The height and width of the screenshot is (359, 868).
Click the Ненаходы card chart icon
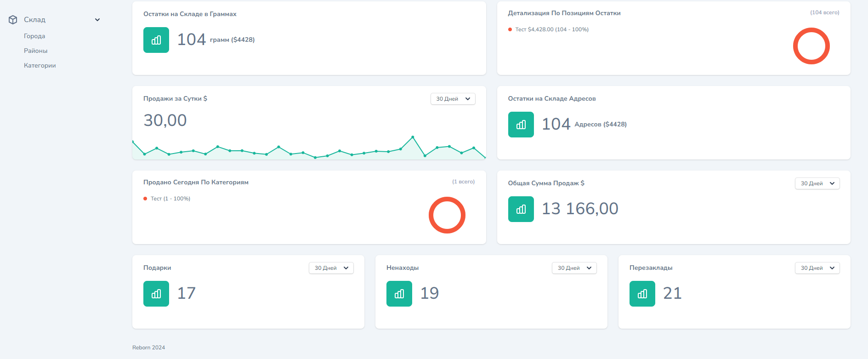click(x=399, y=294)
